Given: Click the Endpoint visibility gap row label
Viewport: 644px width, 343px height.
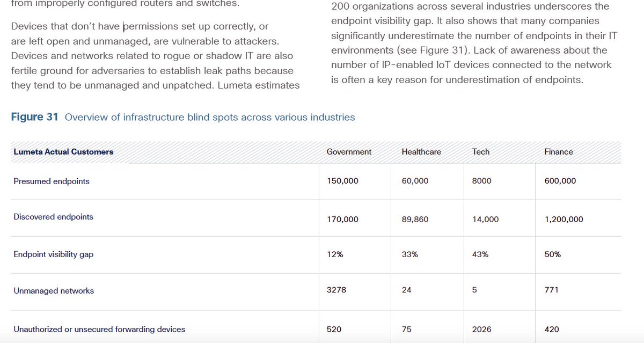Looking at the screenshot, I should click(53, 254).
